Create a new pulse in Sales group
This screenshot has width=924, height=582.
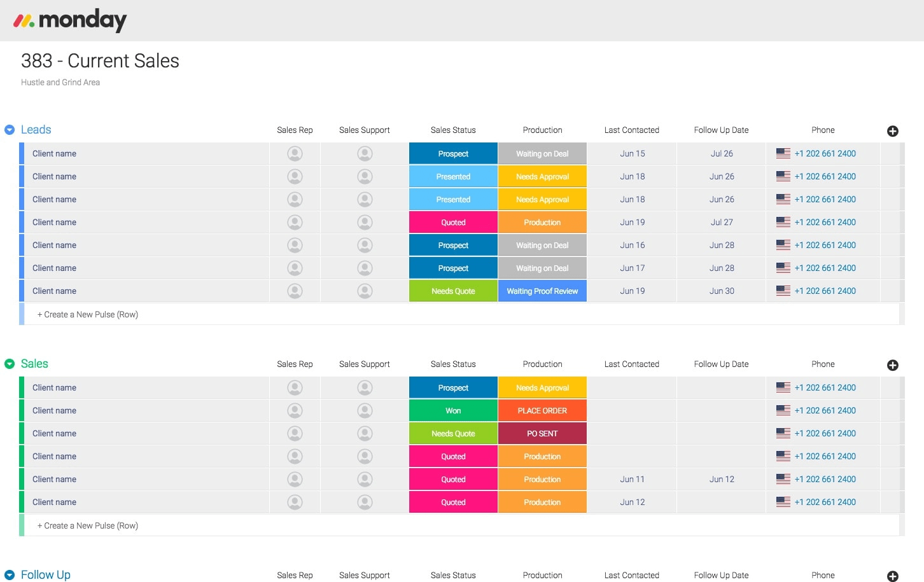(x=88, y=525)
